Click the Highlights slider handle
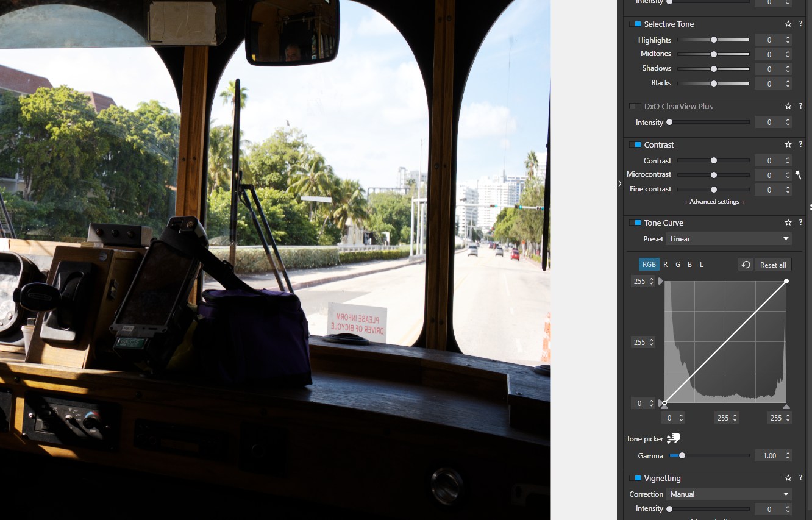 click(x=714, y=40)
